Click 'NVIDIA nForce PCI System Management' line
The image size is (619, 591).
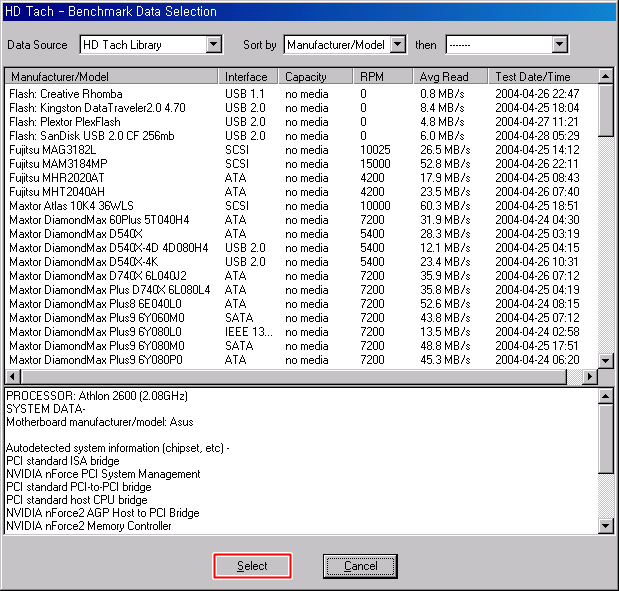(x=103, y=474)
